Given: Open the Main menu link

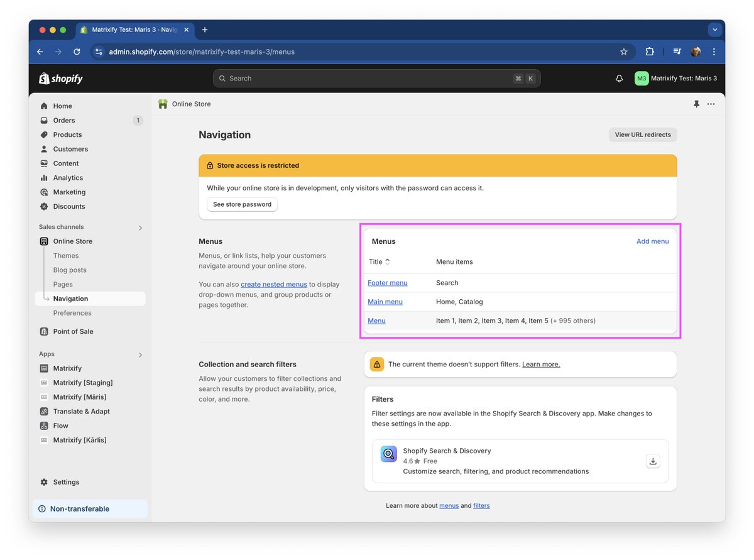Looking at the screenshot, I should coord(385,302).
